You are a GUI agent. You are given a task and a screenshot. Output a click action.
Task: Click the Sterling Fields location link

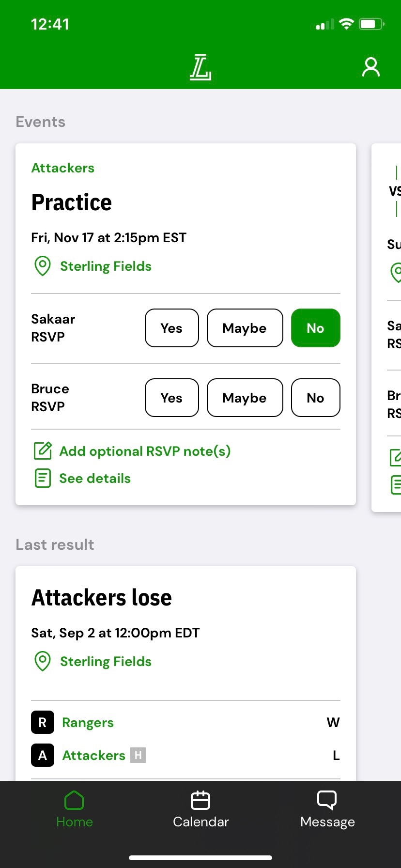coord(106,266)
